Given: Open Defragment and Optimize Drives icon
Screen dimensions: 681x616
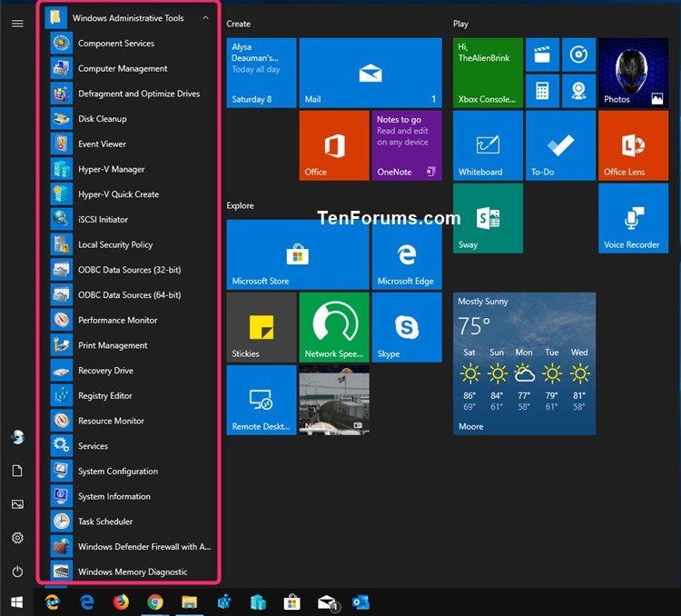Looking at the screenshot, I should (x=61, y=94).
